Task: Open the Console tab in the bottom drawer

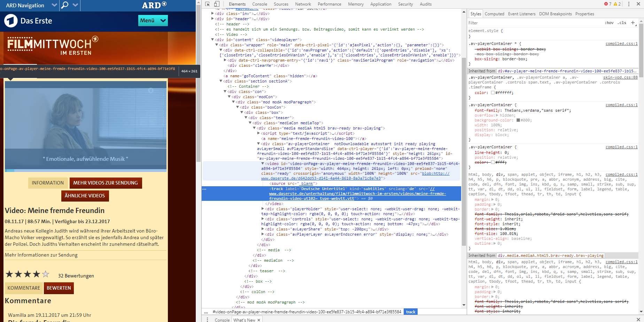Action: pyautogui.click(x=222, y=320)
